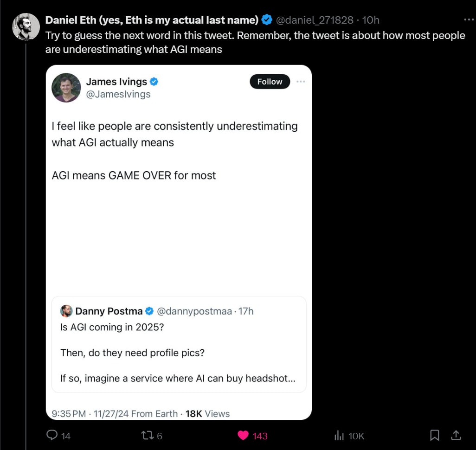476x450 pixels.
Task: Click the retweet icon
Action: point(147,436)
